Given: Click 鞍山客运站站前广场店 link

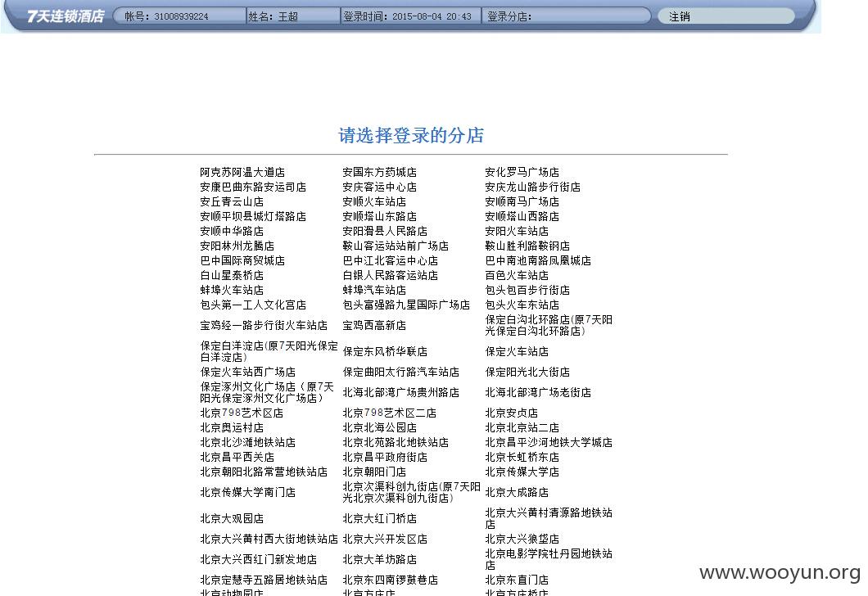Looking at the screenshot, I should [396, 246].
